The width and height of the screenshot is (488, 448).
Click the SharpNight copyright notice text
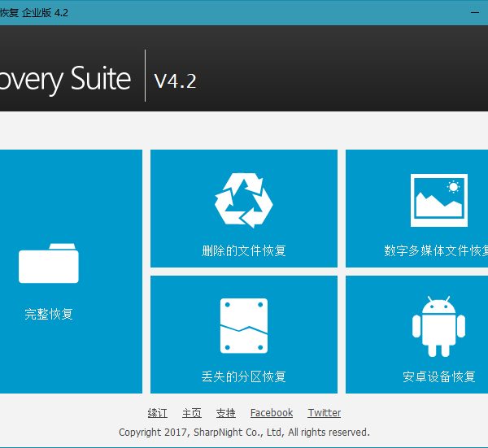(x=244, y=432)
